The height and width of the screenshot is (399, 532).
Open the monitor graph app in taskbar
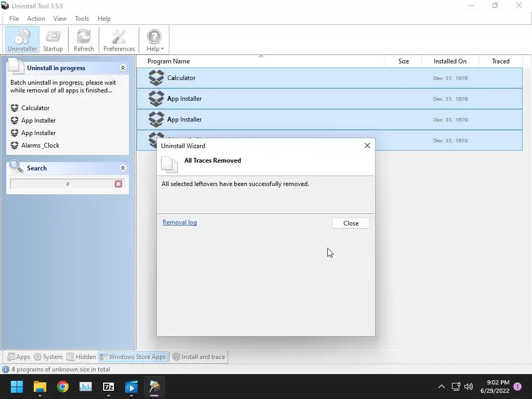click(86, 387)
